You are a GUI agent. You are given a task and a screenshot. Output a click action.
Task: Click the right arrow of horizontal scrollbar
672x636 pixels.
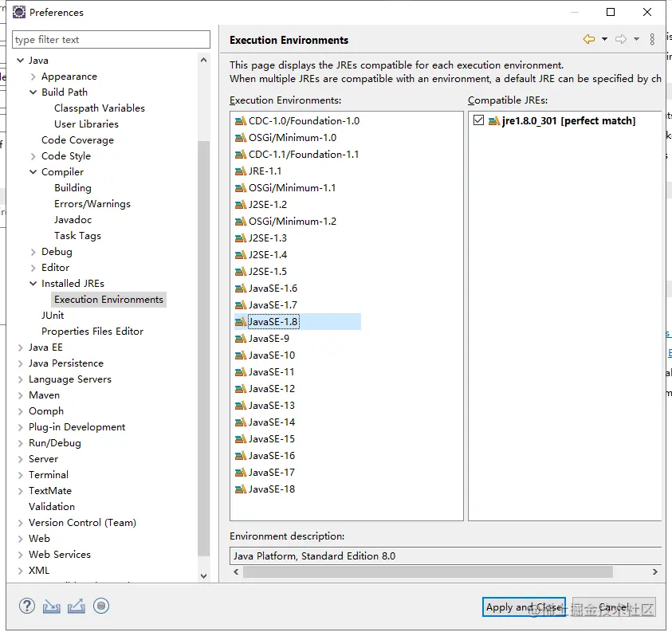point(654,572)
